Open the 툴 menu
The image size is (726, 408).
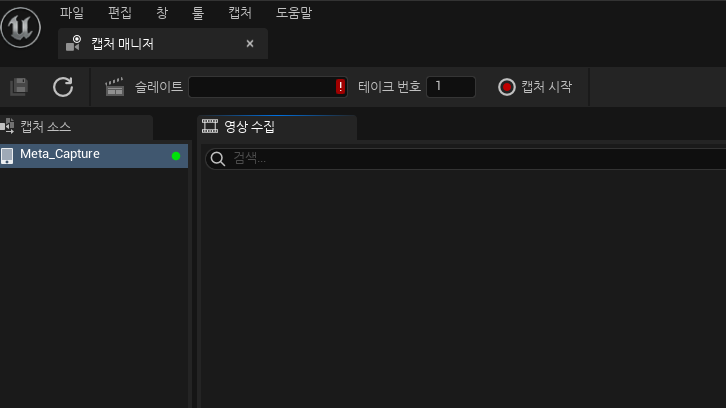[198, 13]
